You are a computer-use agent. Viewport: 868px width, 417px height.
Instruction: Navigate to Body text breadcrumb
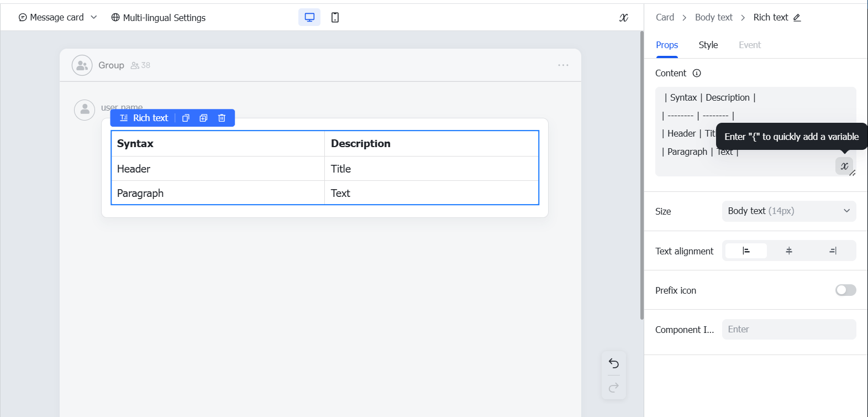pyautogui.click(x=713, y=18)
